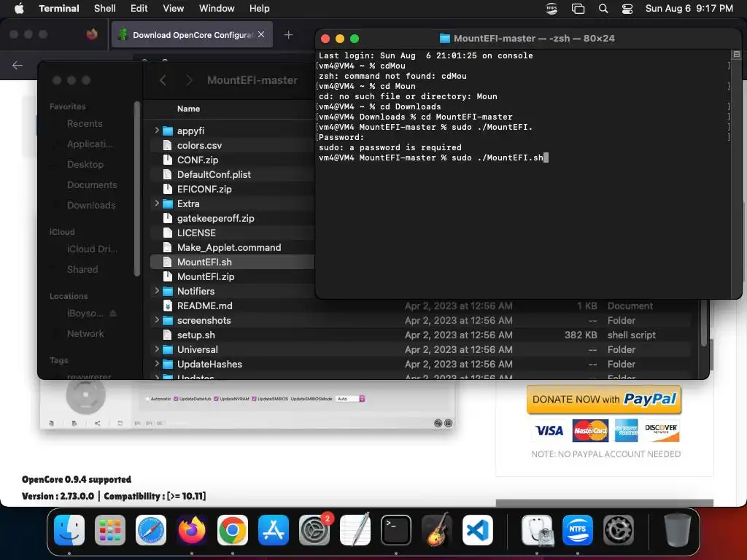Select Recents in Finder sidebar
Viewport: 747px width, 560px height.
coord(85,124)
